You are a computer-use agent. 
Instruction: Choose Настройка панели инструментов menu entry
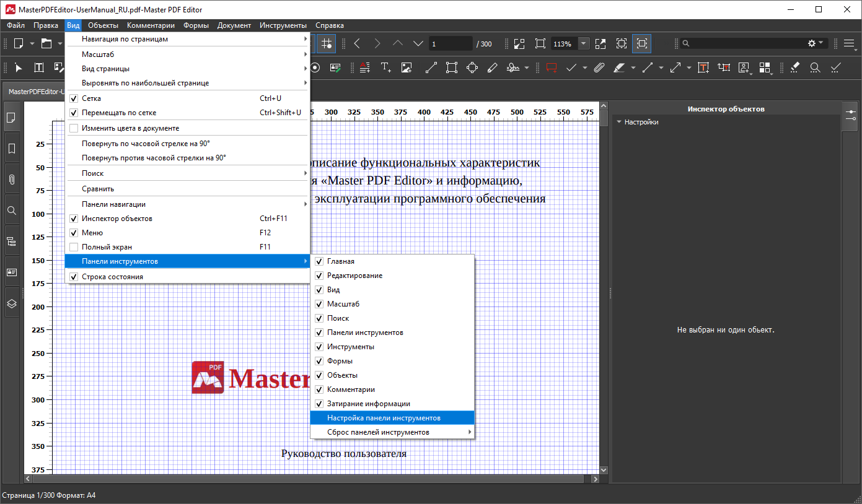(384, 418)
